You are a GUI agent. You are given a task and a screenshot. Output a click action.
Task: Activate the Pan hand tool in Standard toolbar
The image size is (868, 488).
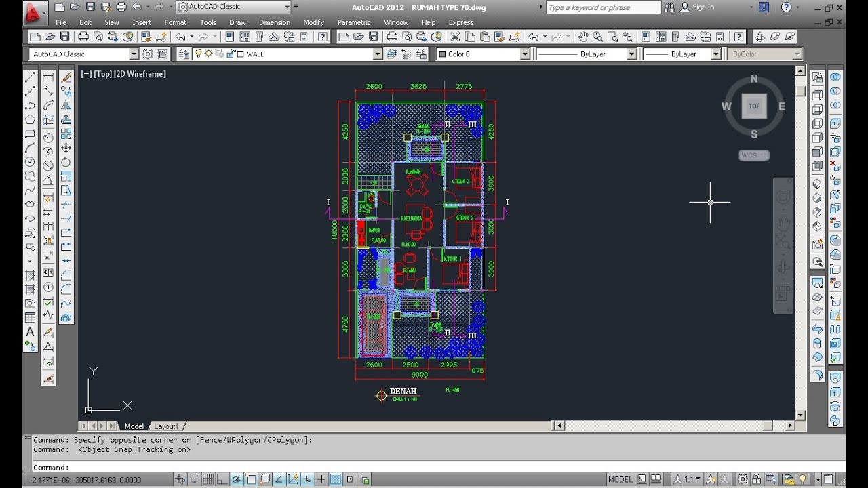click(x=583, y=37)
